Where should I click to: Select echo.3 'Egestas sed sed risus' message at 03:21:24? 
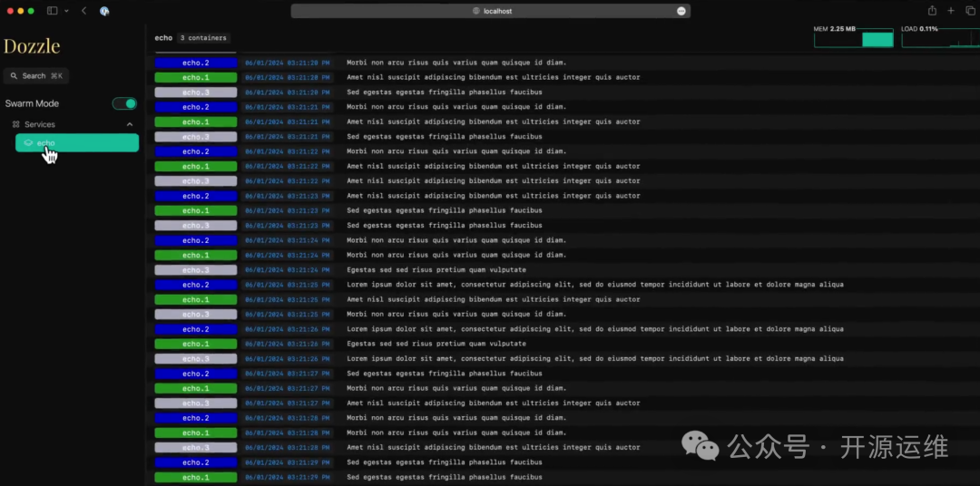436,270
